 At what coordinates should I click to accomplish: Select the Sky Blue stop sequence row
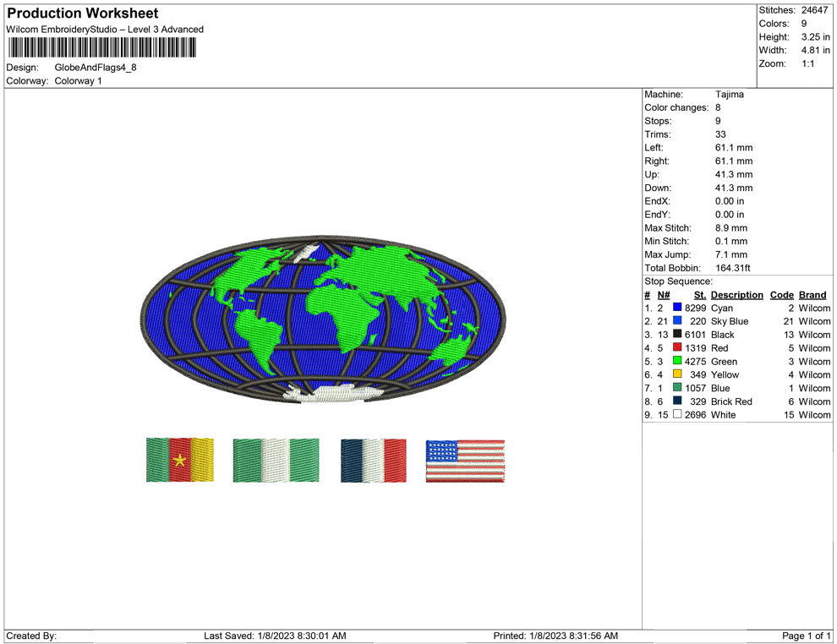click(736, 322)
